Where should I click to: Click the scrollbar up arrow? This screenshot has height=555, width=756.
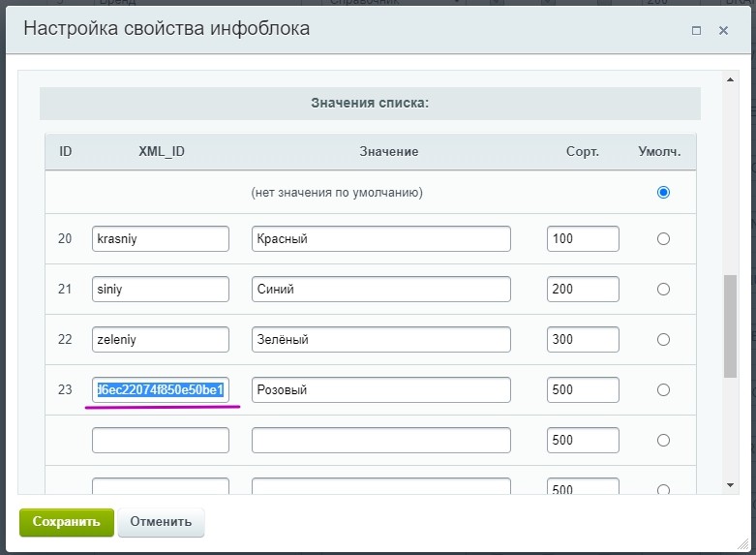click(730, 79)
